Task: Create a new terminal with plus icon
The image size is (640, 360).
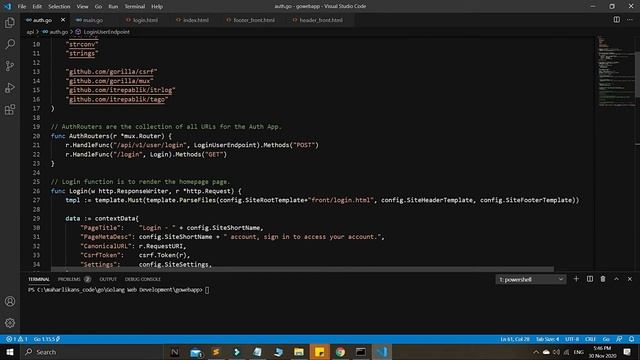Action: [x=576, y=279]
